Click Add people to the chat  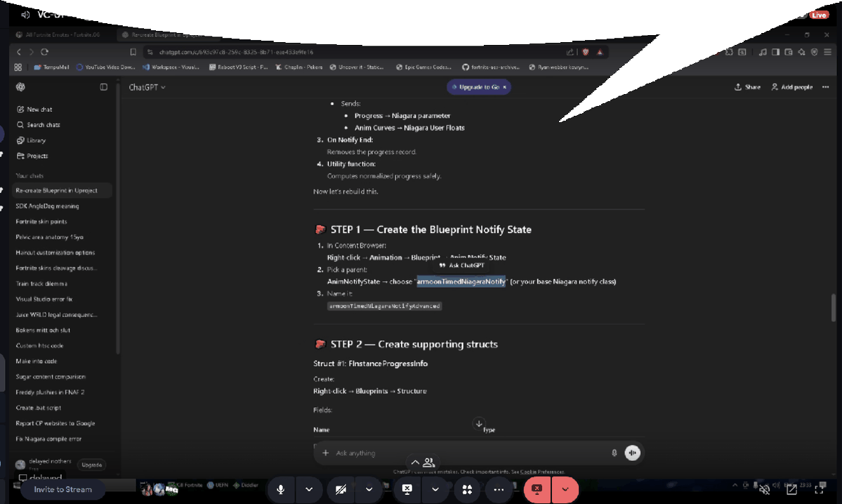coord(792,87)
